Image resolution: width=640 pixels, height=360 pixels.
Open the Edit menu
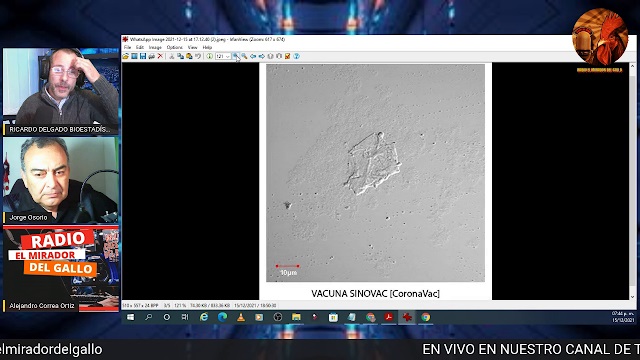pyautogui.click(x=140, y=47)
